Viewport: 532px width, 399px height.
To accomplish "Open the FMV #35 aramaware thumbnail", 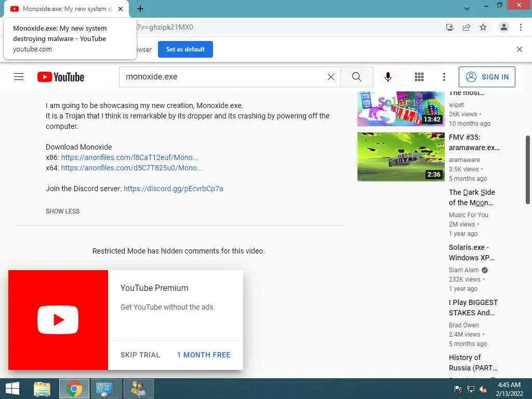I will [x=401, y=157].
